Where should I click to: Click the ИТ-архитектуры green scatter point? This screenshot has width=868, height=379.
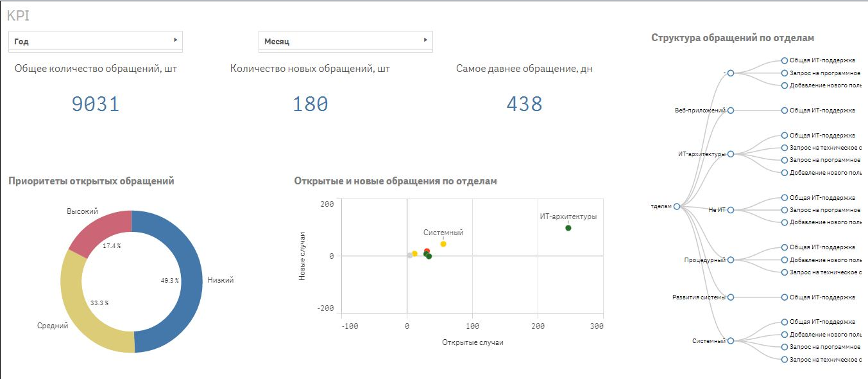568,228
